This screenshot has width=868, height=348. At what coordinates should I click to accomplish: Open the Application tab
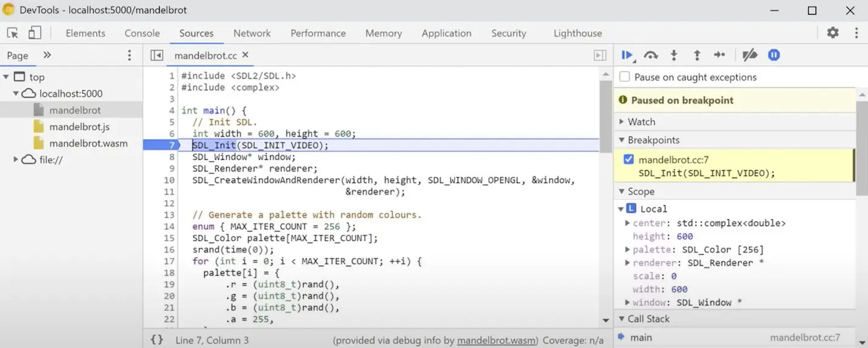click(446, 34)
